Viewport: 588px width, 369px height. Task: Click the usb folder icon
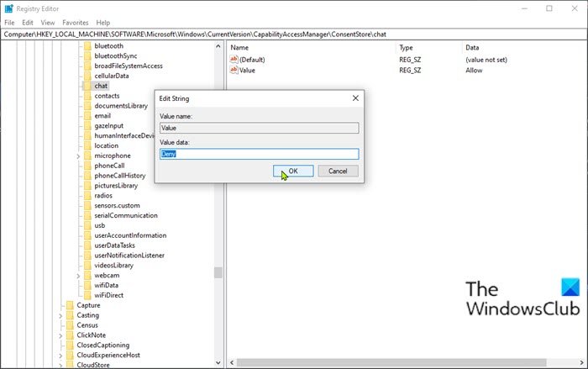(87, 225)
